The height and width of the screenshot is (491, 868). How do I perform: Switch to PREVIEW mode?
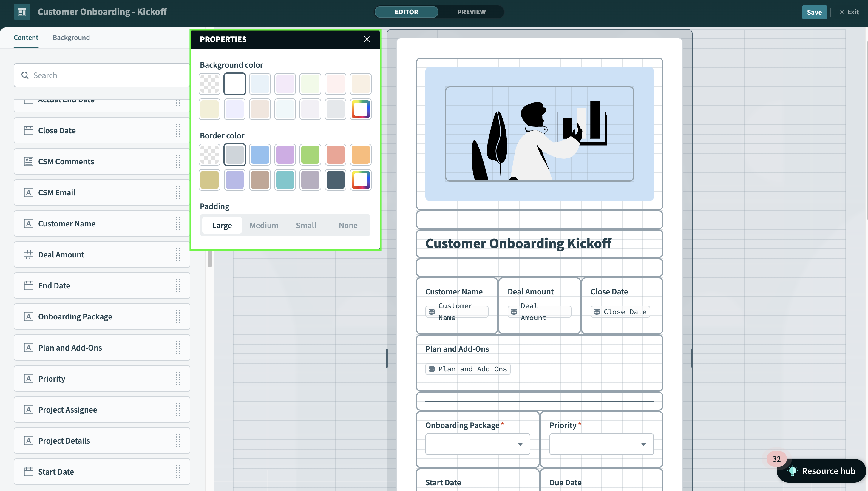[471, 12]
